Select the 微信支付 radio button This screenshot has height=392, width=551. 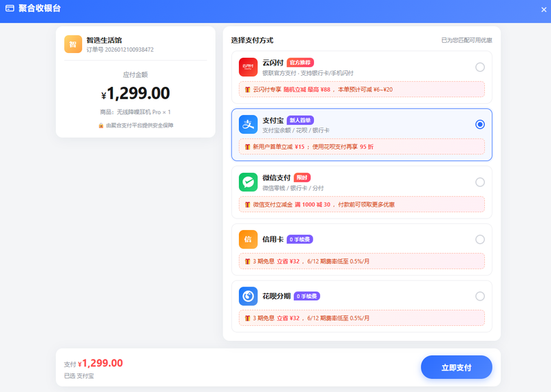click(480, 182)
